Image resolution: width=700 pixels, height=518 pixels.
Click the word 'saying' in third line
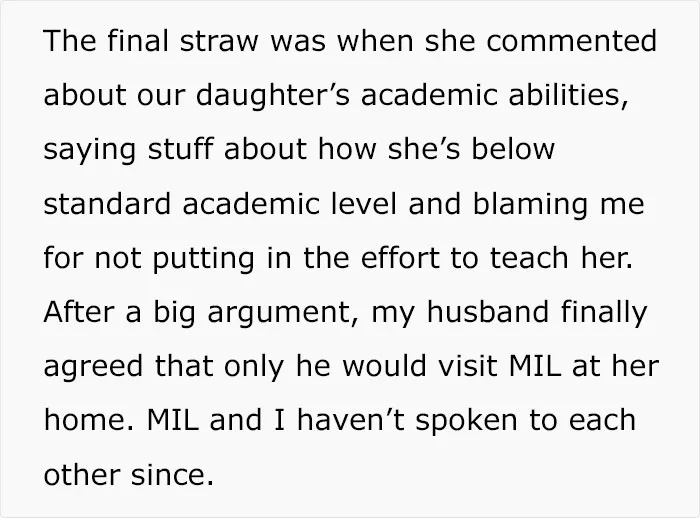tap(89, 151)
